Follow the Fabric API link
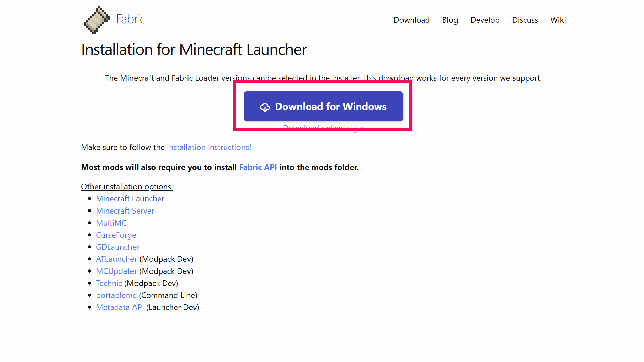The image size is (644, 362). tap(258, 167)
